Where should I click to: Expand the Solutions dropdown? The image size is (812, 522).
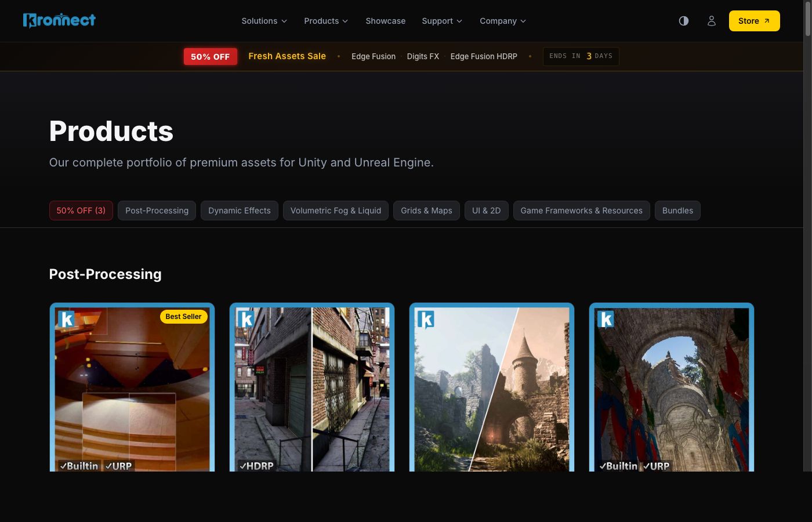[264, 21]
